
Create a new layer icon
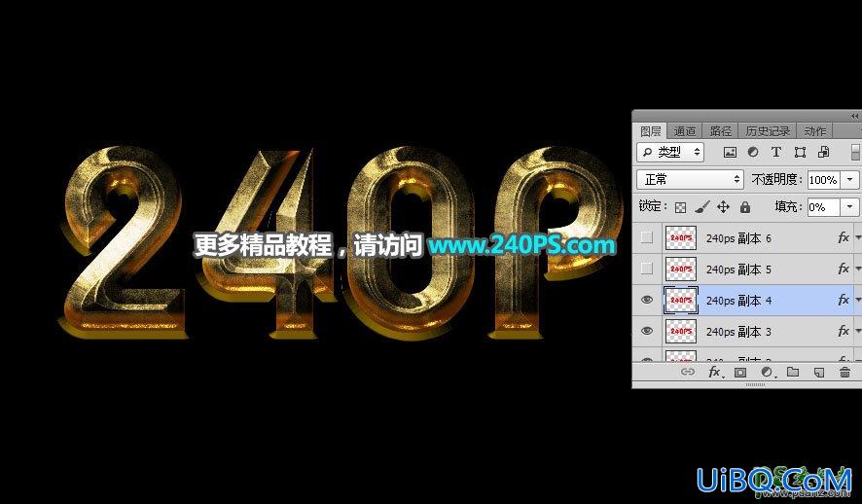(x=819, y=373)
